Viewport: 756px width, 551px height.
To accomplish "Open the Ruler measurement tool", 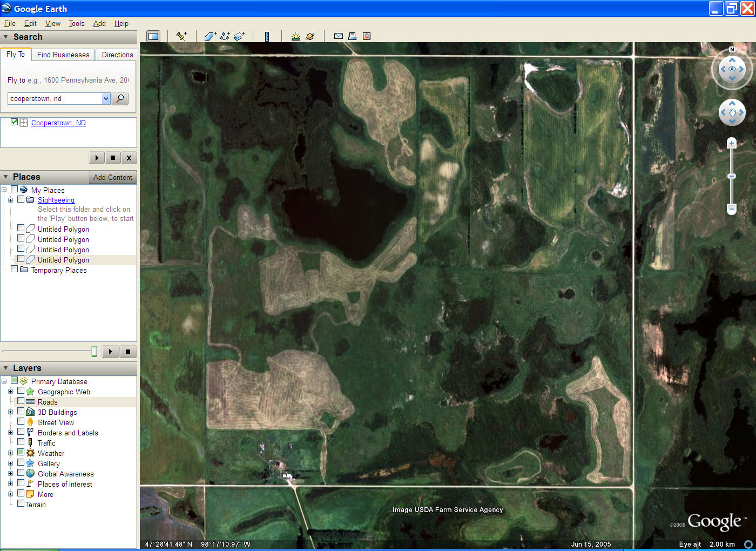I will tap(267, 36).
